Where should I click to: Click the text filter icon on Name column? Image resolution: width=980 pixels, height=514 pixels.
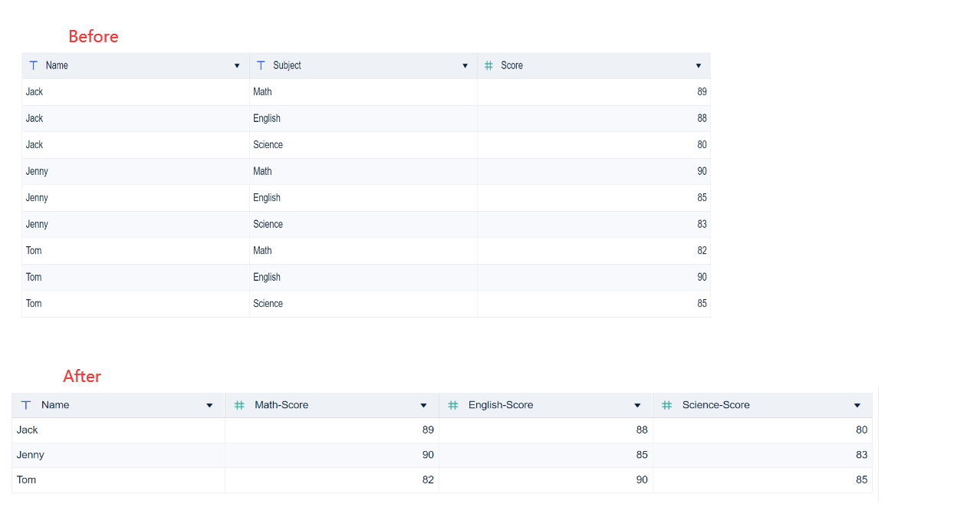(x=33, y=65)
